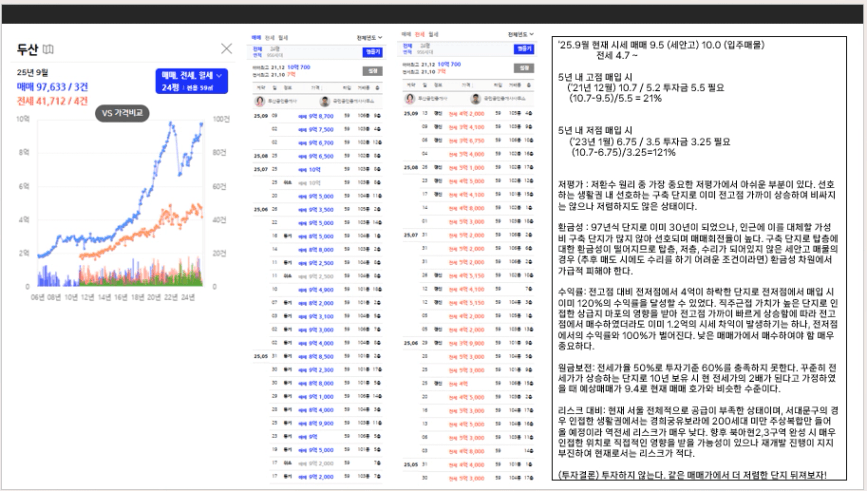Select the red 전세 tab in the right list panel
Screen dimensions: 867x491
pos(420,34)
